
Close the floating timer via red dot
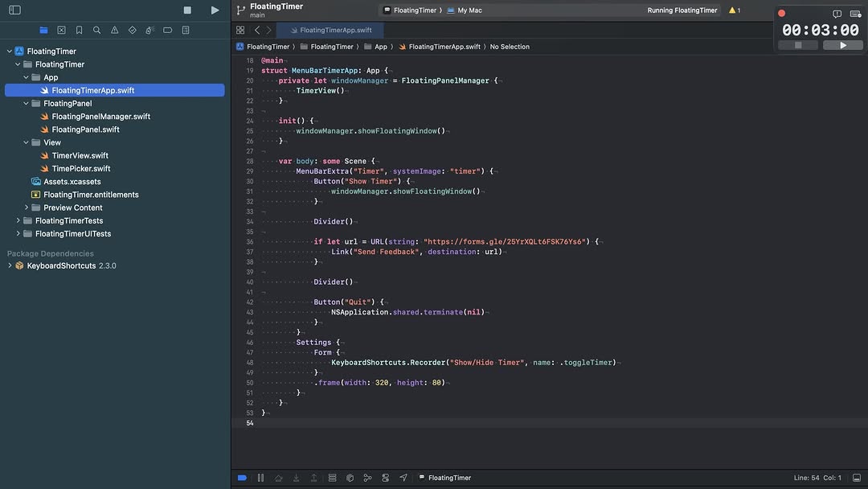tap(782, 14)
